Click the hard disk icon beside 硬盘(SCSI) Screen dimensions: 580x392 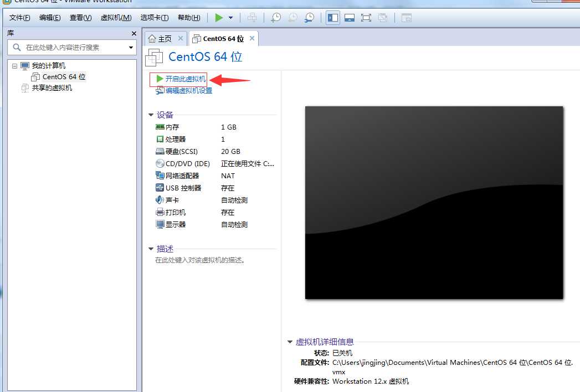click(160, 151)
